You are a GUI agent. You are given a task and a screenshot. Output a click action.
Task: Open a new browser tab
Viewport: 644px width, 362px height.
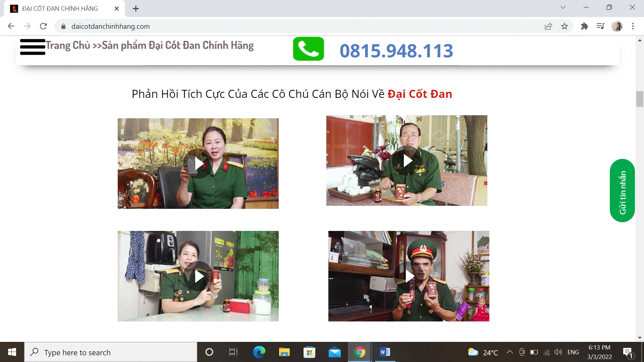pos(136,9)
